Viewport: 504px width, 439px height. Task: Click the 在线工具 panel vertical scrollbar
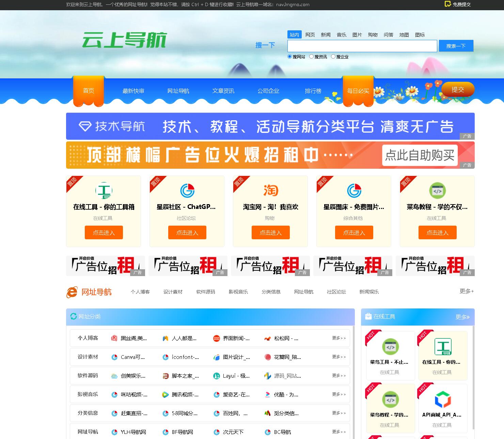pos(473,378)
